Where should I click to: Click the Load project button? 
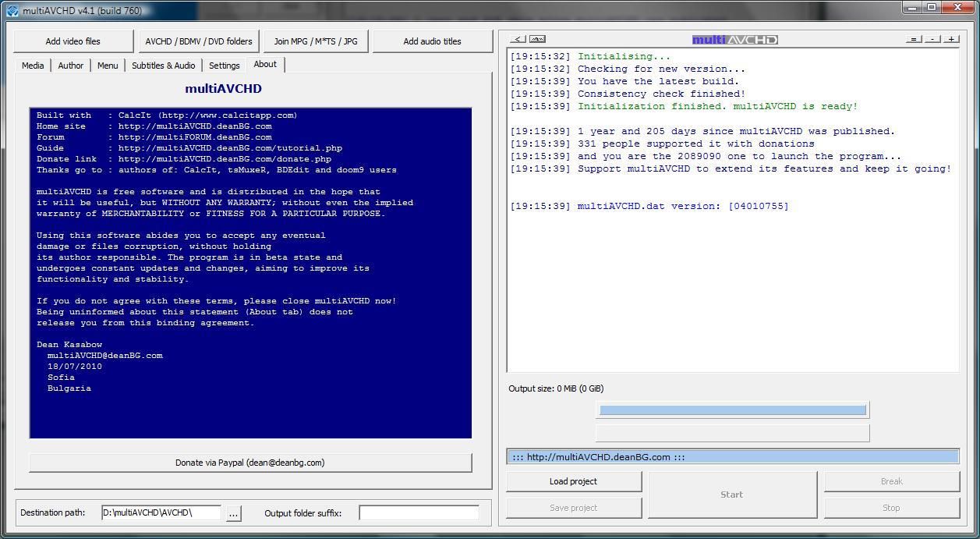573,481
